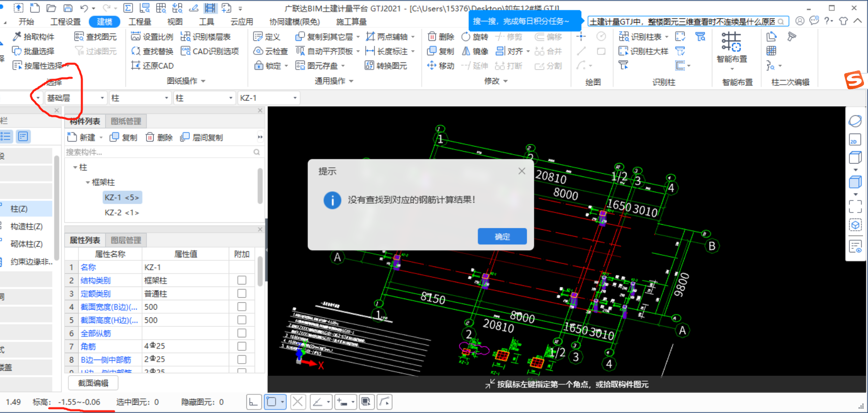Close the 提示 dialog with the X
The height and width of the screenshot is (413, 868).
point(522,171)
